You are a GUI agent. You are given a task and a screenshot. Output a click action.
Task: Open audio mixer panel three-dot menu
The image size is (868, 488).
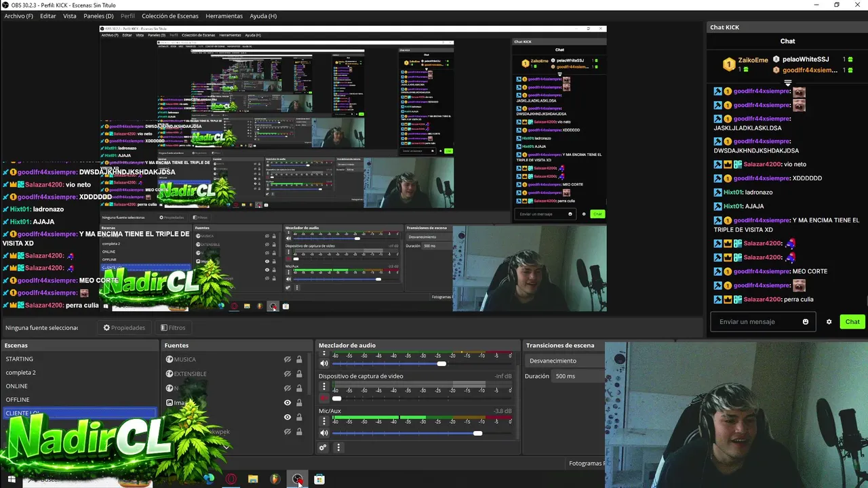tap(338, 447)
